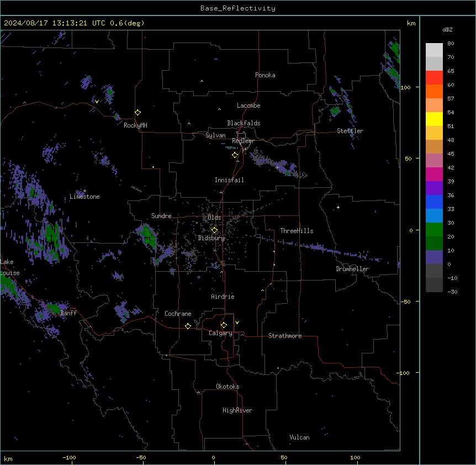
Task: Click the yellow station marker south of RedDeer
Action: tap(235, 155)
